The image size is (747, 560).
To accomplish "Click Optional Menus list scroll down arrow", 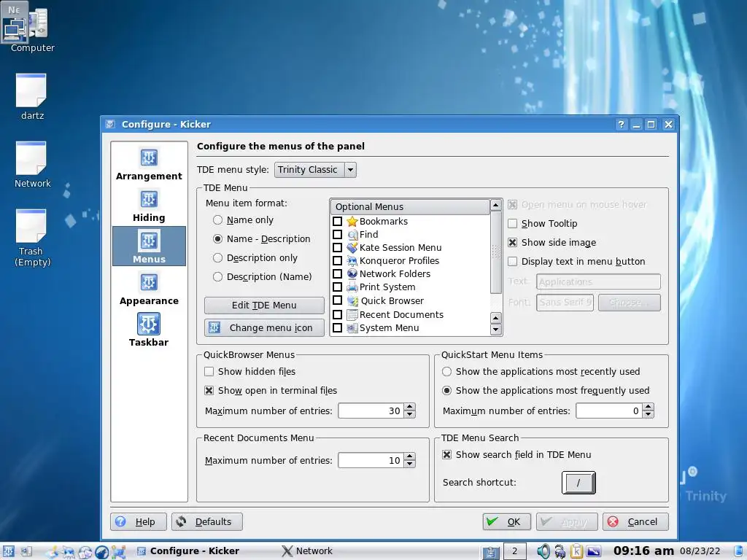I will tap(495, 330).
